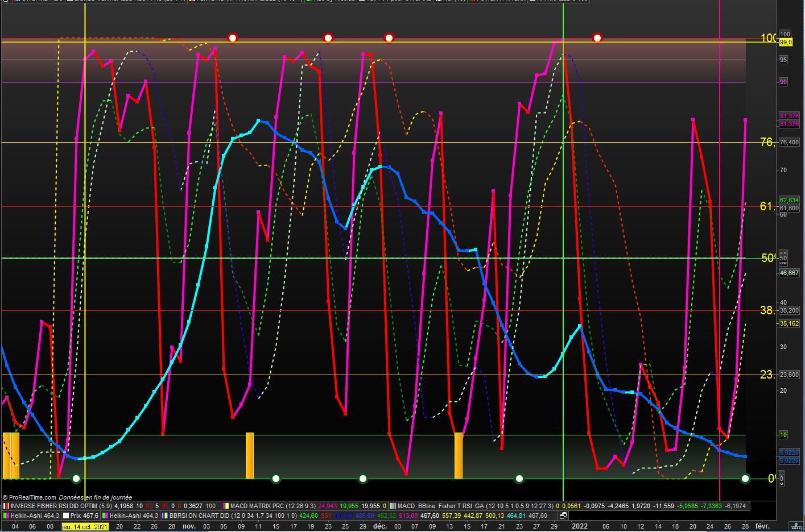Click the yellow 35,162 value label
The width and height of the screenshot is (805, 532).
click(x=789, y=323)
